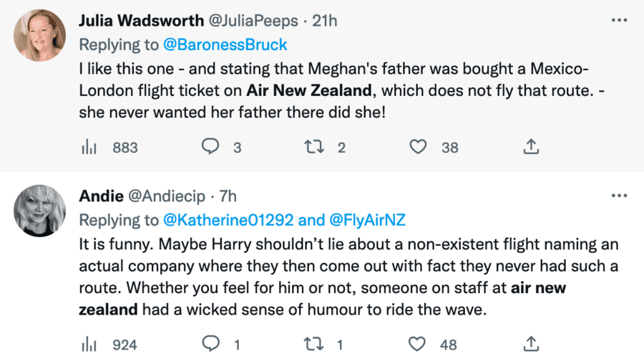Retweet Julia Wadsworth's tweet
This screenshot has width=644, height=364.
pos(313,148)
